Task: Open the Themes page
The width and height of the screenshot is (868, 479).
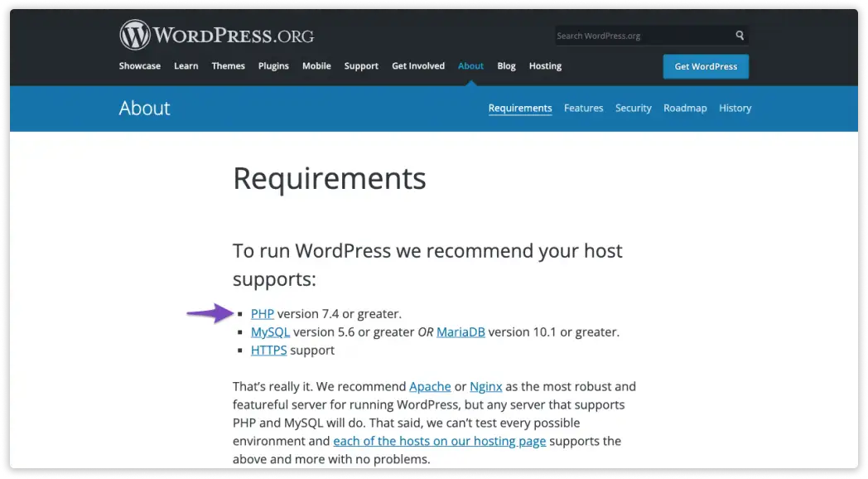Action: click(228, 65)
